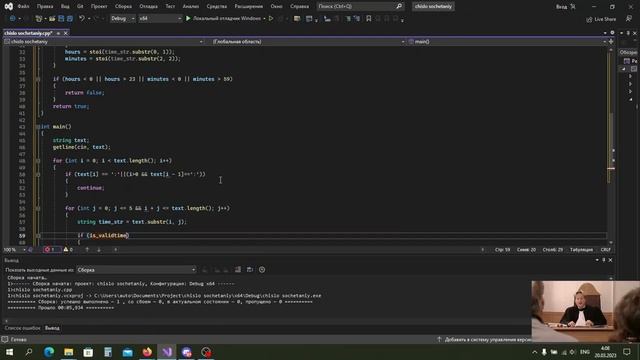
Task: Click the Navigate Backward toolbar icon
Action: [12, 18]
